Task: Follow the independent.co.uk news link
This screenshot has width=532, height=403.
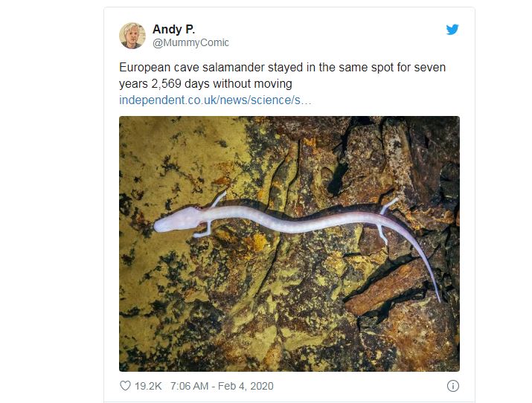Action: click(215, 100)
